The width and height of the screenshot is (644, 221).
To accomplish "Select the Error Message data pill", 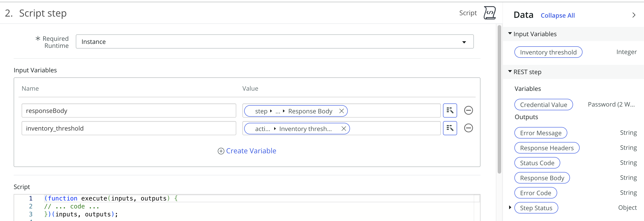I will click(x=540, y=133).
